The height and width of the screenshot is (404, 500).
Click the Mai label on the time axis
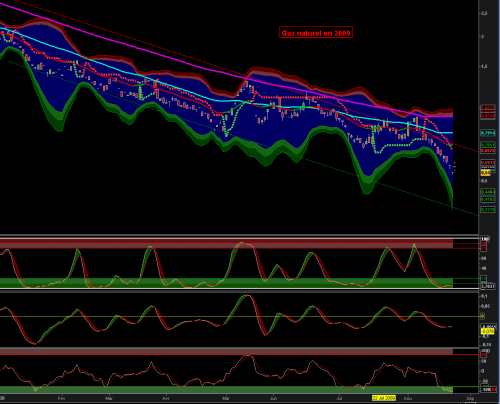point(226,398)
